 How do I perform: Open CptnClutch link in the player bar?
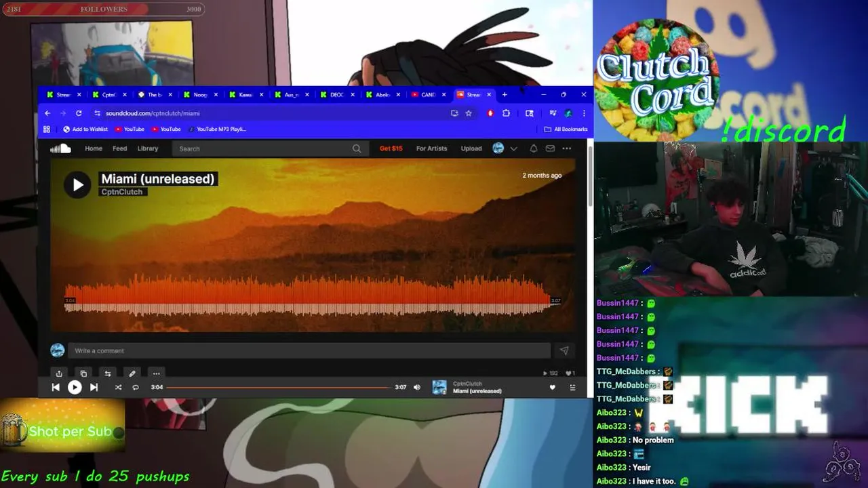point(467,384)
